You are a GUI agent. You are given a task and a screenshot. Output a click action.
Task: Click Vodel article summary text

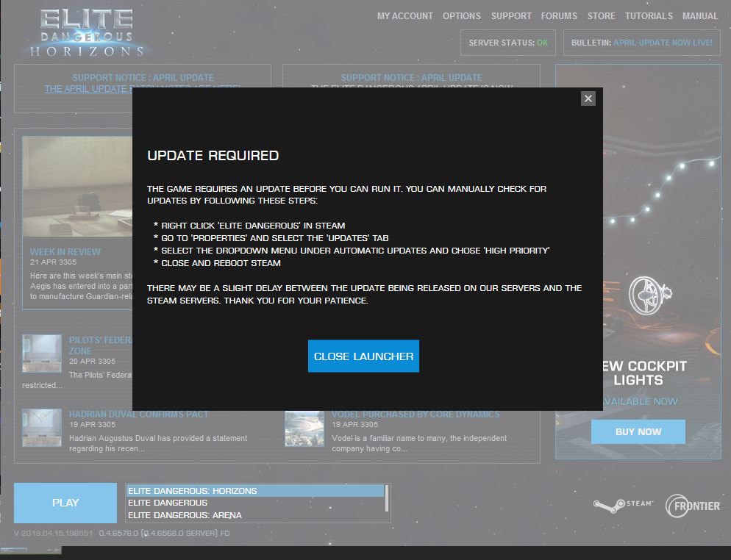tap(419, 443)
